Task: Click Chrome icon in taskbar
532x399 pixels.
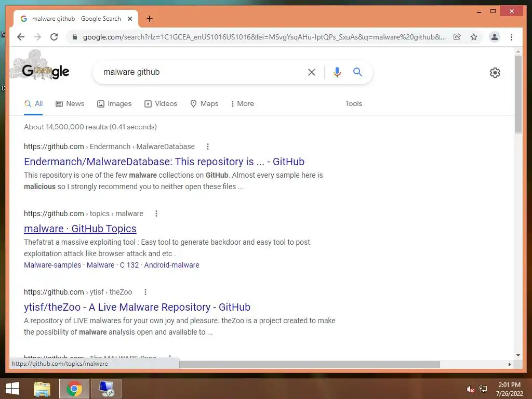Action: tap(74, 389)
